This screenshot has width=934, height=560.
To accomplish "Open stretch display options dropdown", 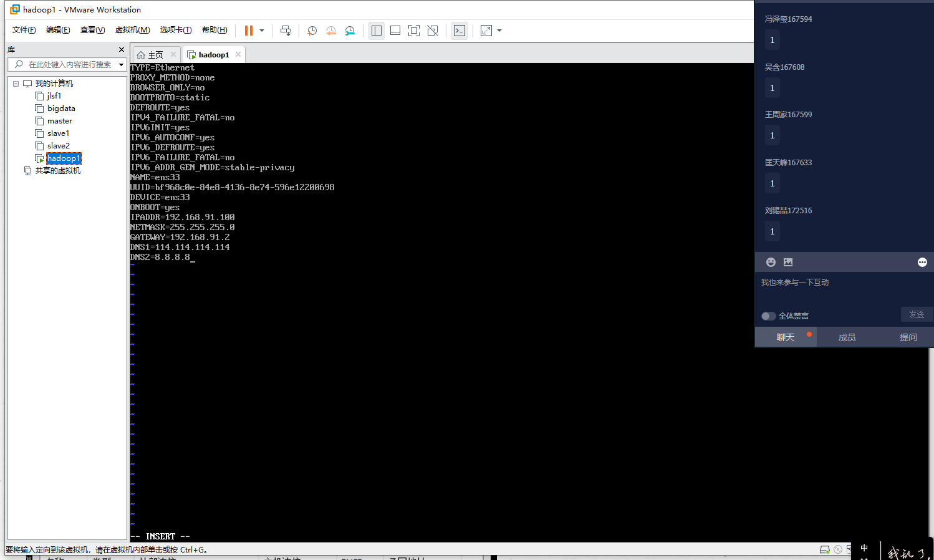I will pos(499,31).
